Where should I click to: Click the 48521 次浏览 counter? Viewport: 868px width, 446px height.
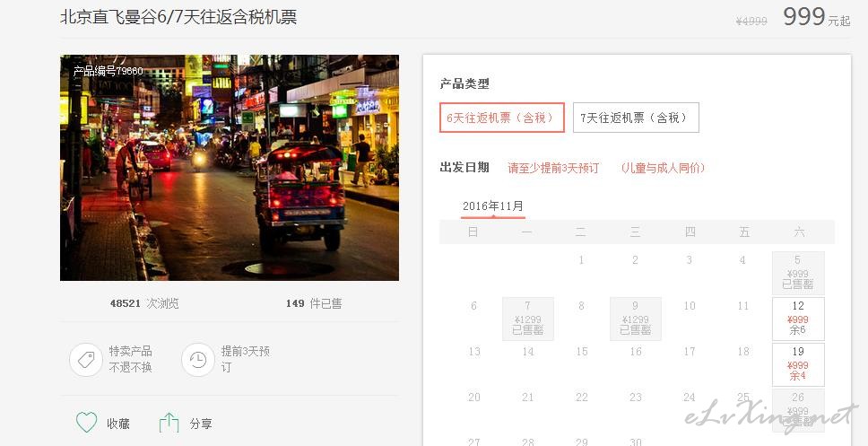pyautogui.click(x=144, y=303)
